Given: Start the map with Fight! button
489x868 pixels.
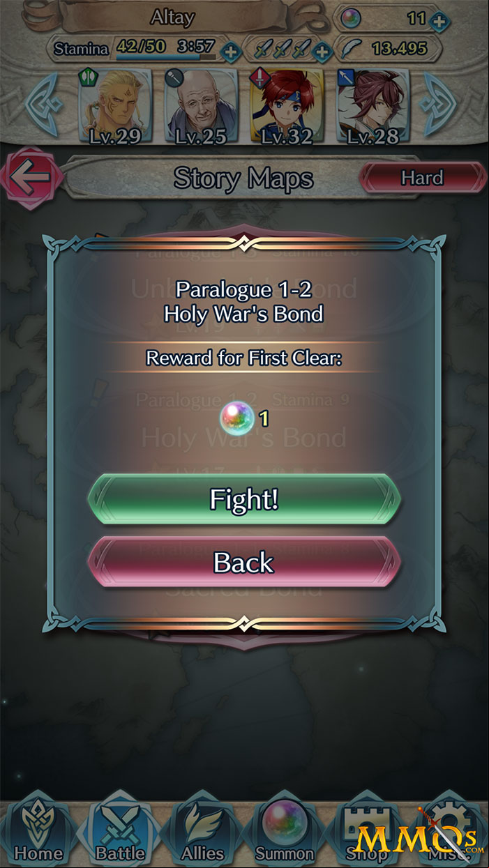Looking at the screenshot, I should (244, 499).
